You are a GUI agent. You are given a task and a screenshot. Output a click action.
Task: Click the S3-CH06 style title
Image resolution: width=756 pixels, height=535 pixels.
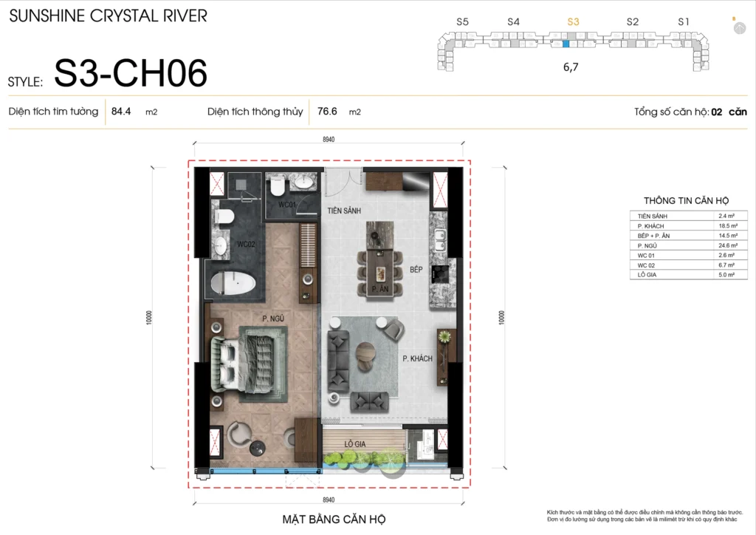131,74
